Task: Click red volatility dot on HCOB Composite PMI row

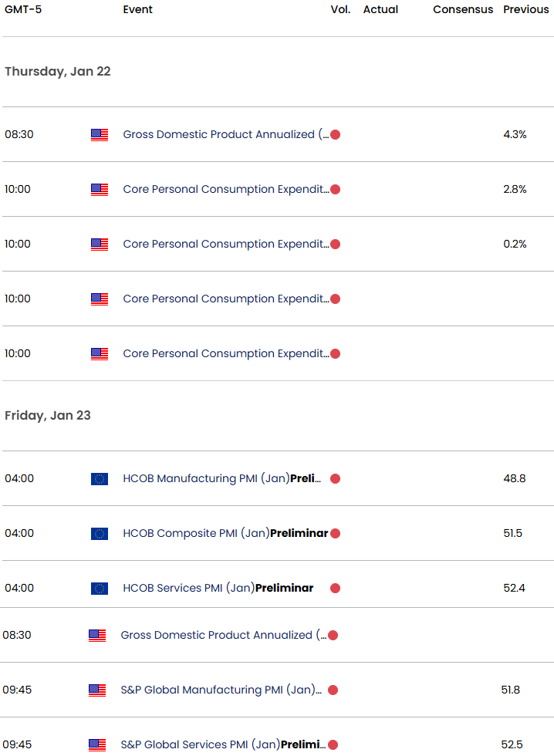Action: tap(335, 534)
